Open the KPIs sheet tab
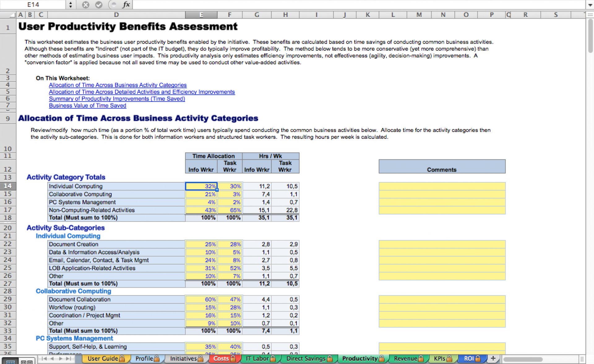The height and width of the screenshot is (364, 594). tap(442, 358)
